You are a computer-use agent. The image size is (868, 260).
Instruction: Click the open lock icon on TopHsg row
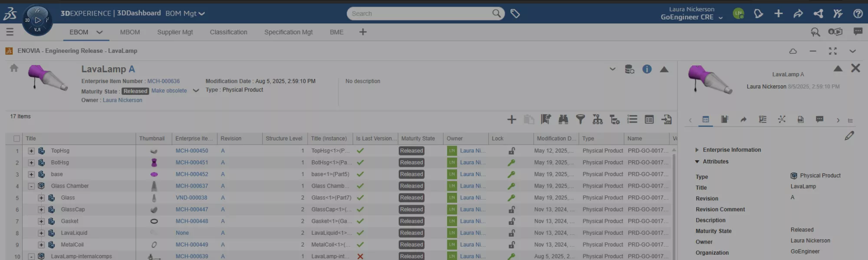pos(512,151)
